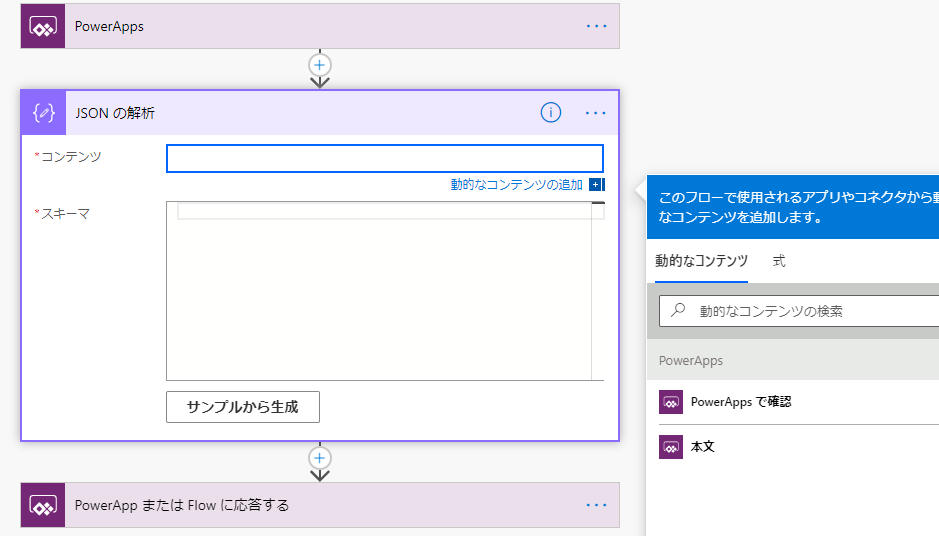The height and width of the screenshot is (536, 939).
Task: Click the icon beside 本文
Action: click(x=671, y=447)
